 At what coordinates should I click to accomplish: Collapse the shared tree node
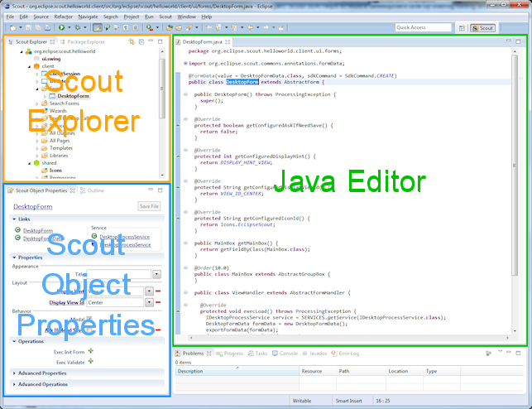coord(30,163)
